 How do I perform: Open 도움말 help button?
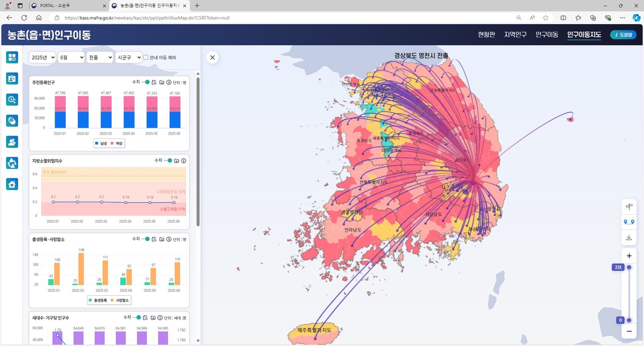coord(623,35)
